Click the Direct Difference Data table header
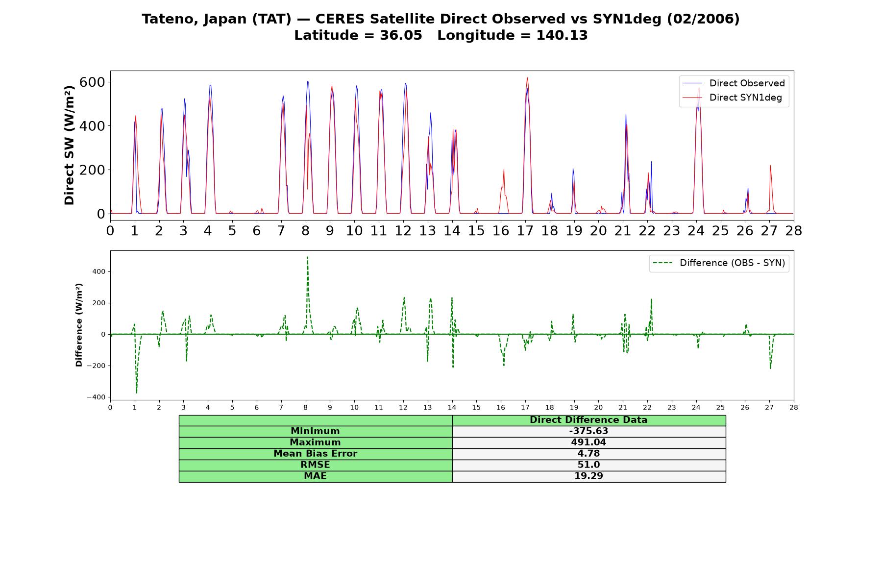882x588 pixels. 588,420
